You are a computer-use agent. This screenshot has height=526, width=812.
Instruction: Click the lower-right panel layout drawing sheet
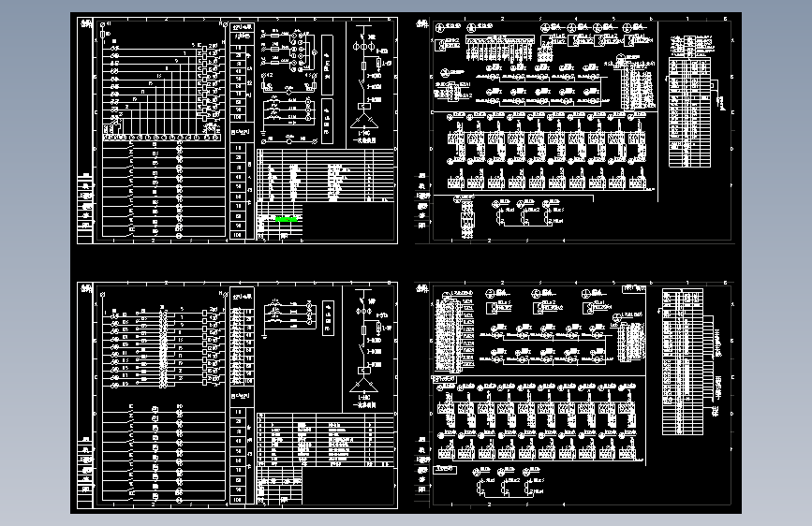click(x=575, y=395)
